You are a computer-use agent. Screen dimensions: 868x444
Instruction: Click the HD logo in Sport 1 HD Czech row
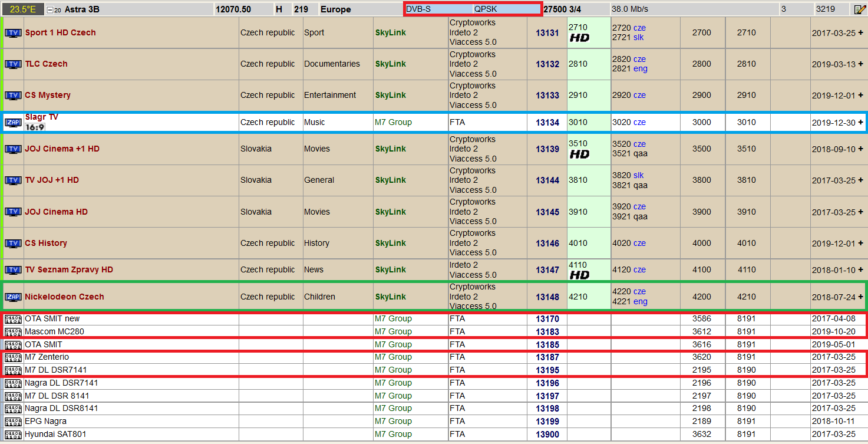579,38
